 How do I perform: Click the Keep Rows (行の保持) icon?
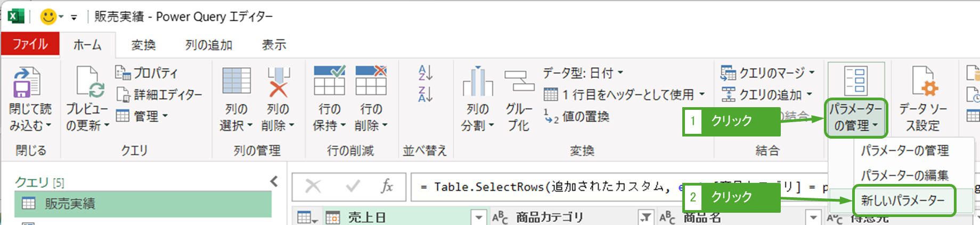[329, 81]
